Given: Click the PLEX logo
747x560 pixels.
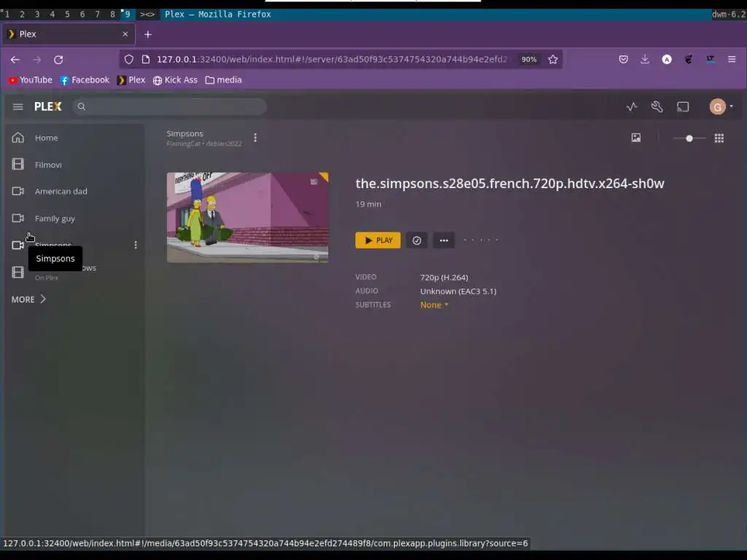Looking at the screenshot, I should pyautogui.click(x=47, y=106).
